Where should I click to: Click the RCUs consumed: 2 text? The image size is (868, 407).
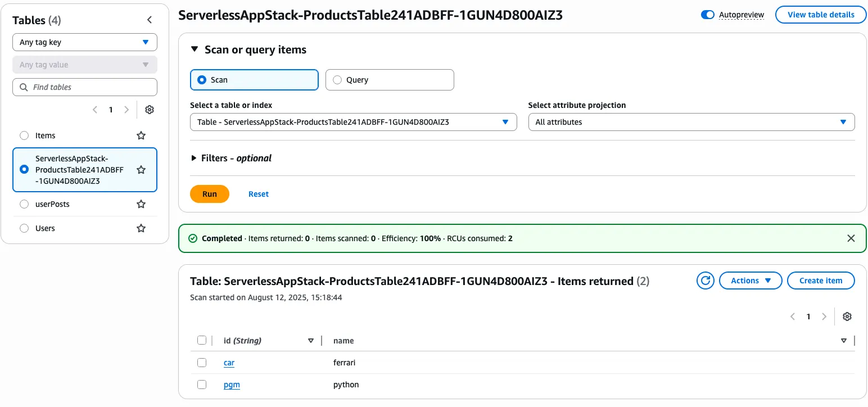click(480, 238)
